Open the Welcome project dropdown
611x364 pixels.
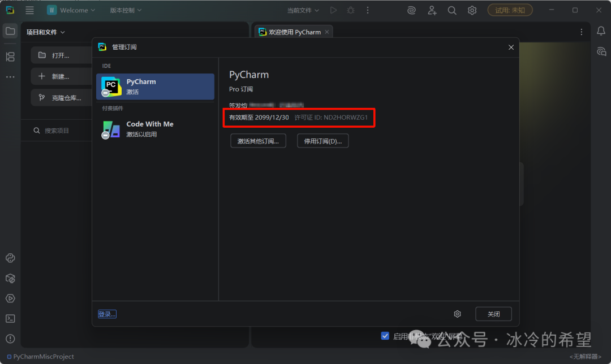click(x=71, y=11)
